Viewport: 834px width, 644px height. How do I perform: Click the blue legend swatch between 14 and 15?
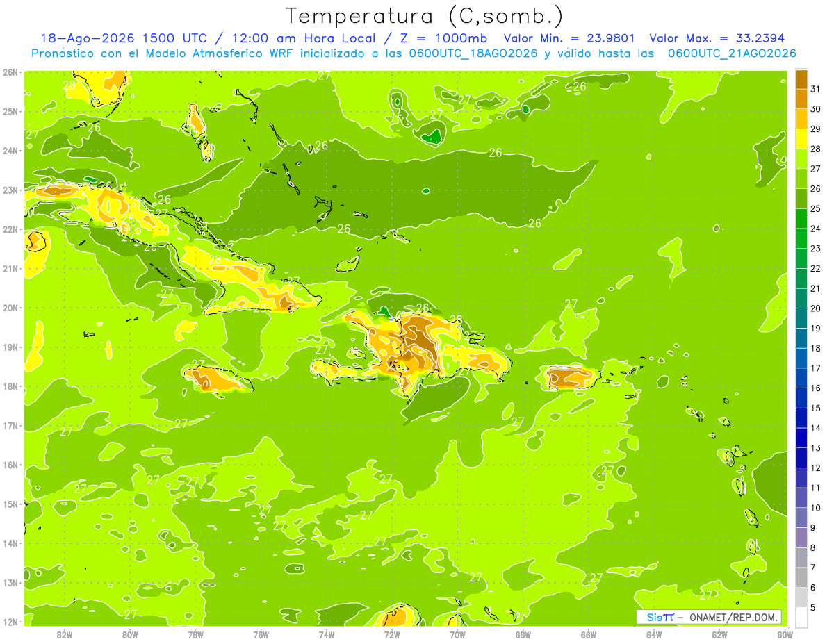[801, 418]
